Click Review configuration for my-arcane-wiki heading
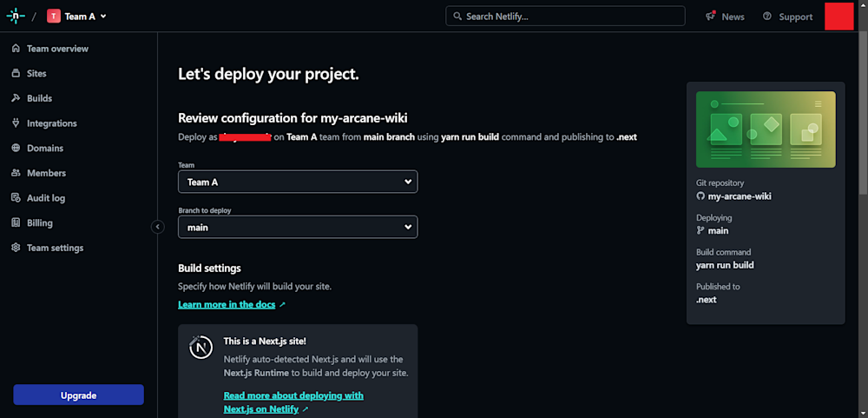This screenshot has width=868, height=418. (293, 118)
